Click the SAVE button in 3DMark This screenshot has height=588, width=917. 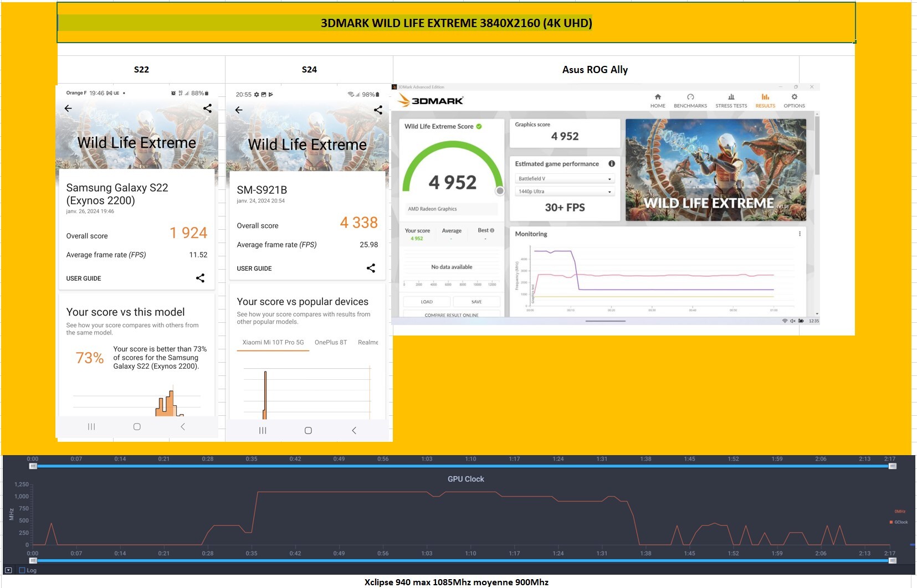(x=477, y=302)
